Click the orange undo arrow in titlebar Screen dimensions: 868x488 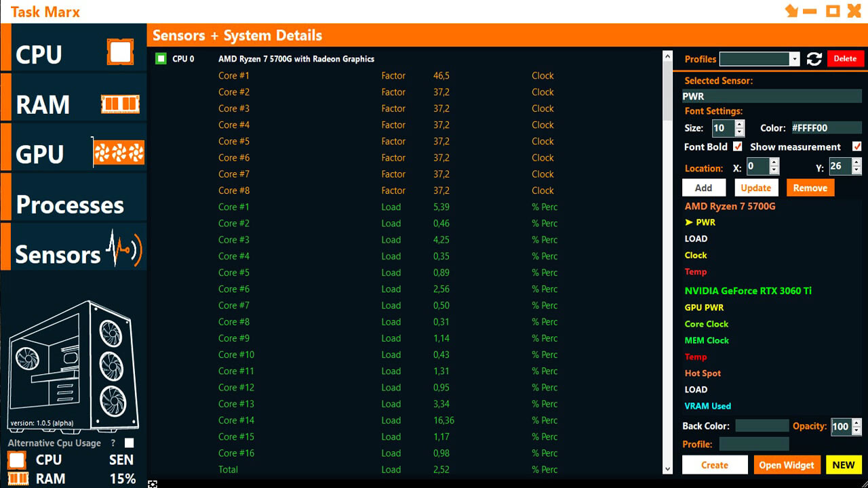[791, 11]
